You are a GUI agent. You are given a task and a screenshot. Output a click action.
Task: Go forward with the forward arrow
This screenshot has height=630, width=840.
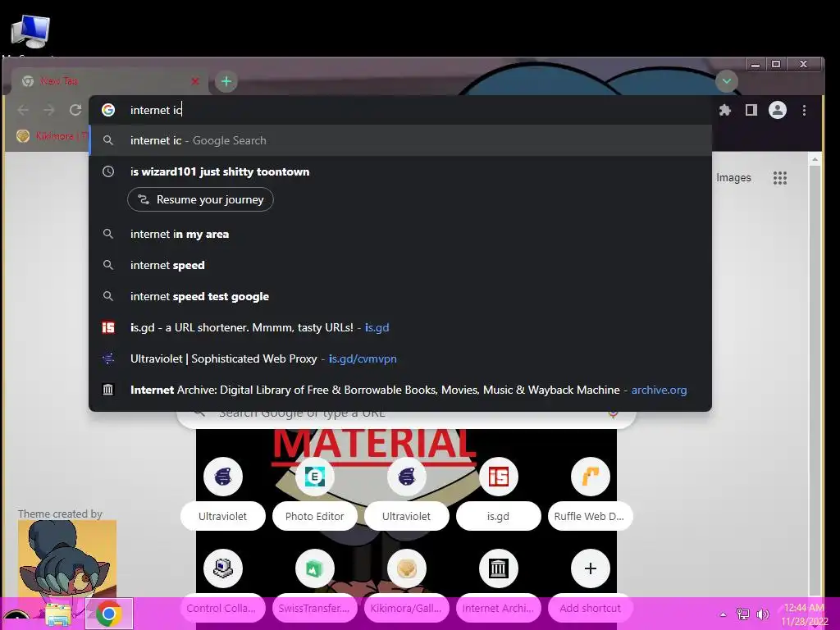[x=48, y=110]
